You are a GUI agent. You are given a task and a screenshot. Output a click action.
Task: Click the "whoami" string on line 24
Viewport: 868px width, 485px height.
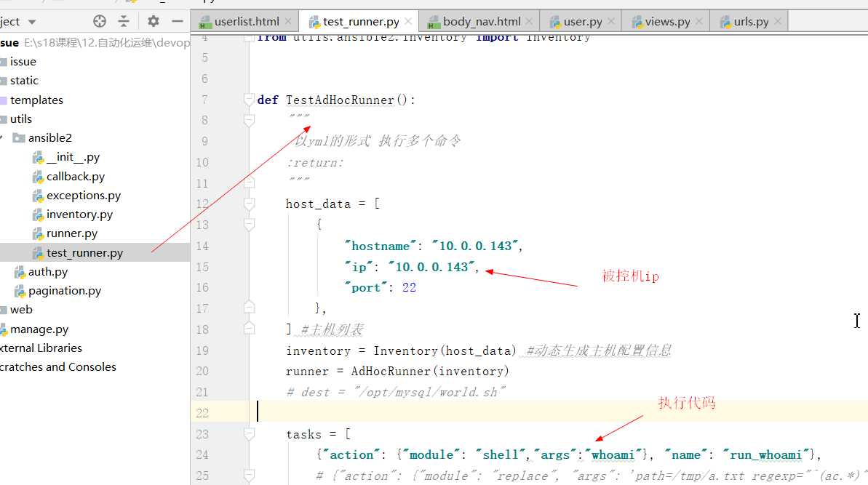[x=613, y=454]
